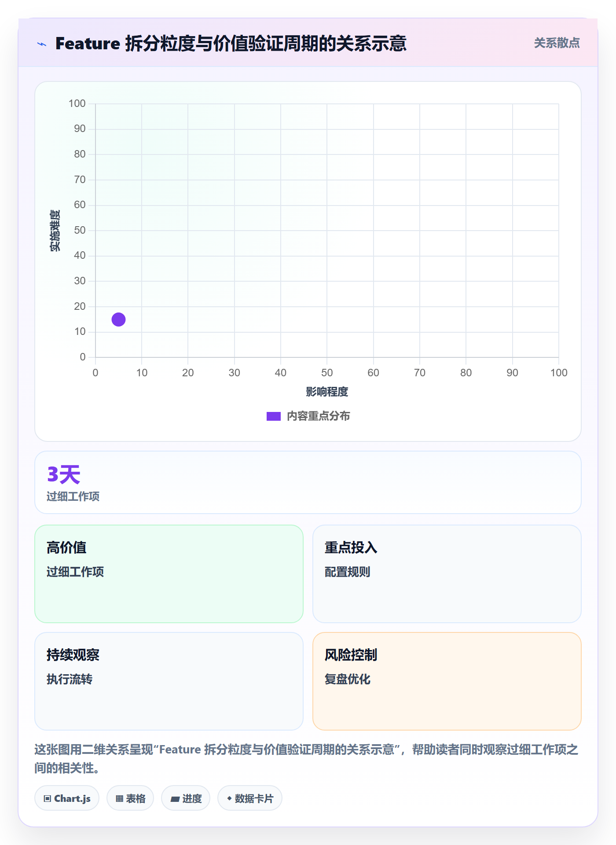Click the purple data point in the scatter chart
The height and width of the screenshot is (845, 616).
pyautogui.click(x=118, y=320)
